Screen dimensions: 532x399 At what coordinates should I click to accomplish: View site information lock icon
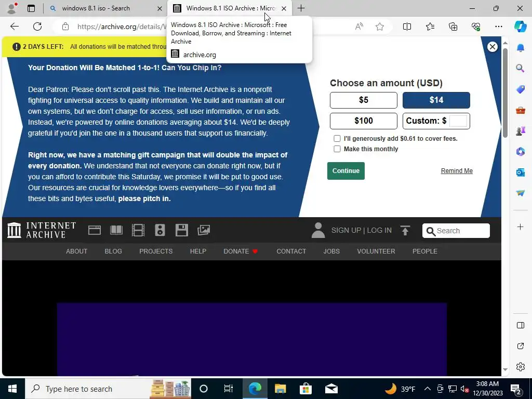click(65, 26)
